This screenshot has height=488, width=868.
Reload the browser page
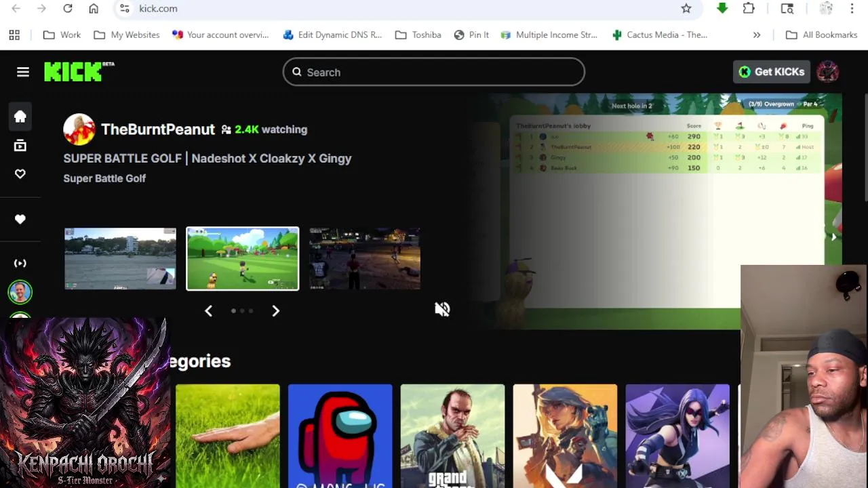click(x=68, y=8)
